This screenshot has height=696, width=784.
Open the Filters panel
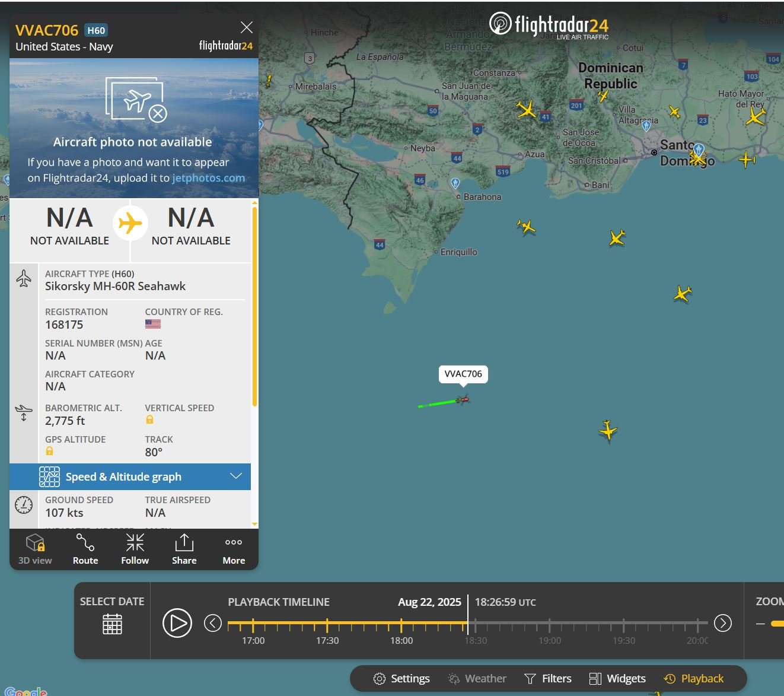coord(548,678)
